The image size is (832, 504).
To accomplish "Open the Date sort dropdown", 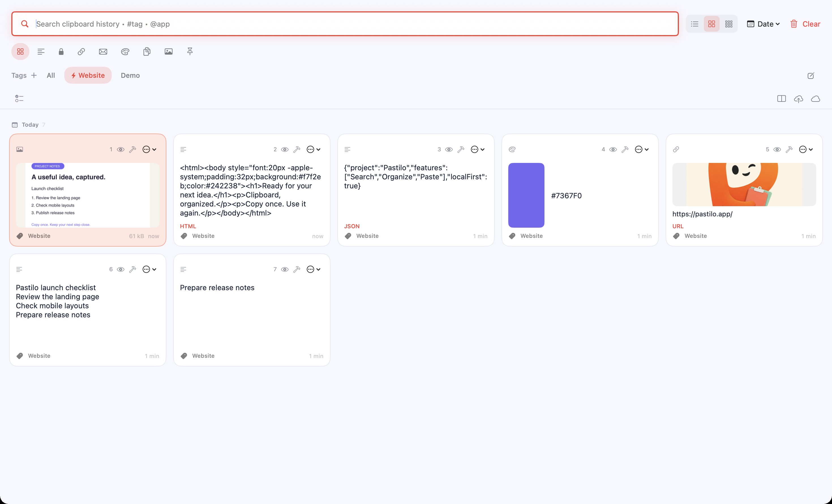I will (x=763, y=24).
